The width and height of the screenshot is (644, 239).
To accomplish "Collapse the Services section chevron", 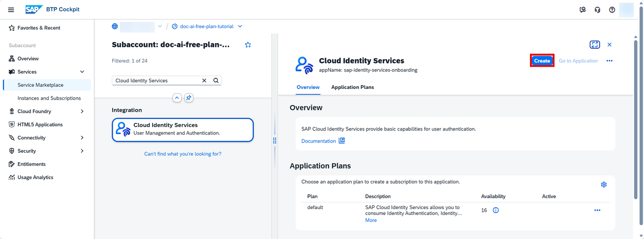I will 82,72.
